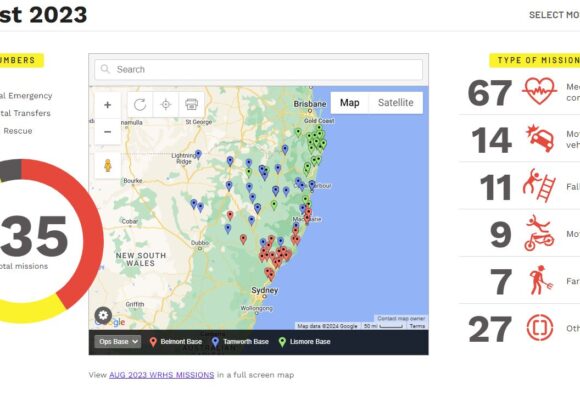This screenshot has width=580, height=400.
Task: Click the Terms link on the map
Action: coord(417,326)
